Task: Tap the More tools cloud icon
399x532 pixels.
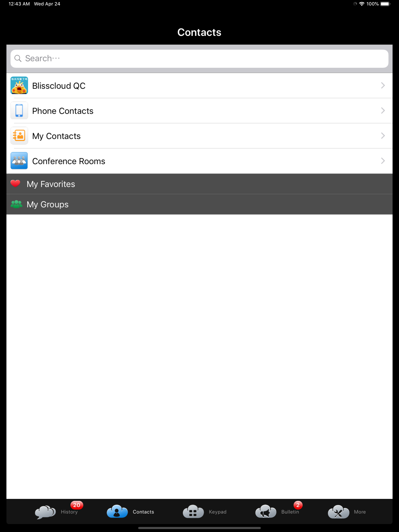Action: pos(338,512)
